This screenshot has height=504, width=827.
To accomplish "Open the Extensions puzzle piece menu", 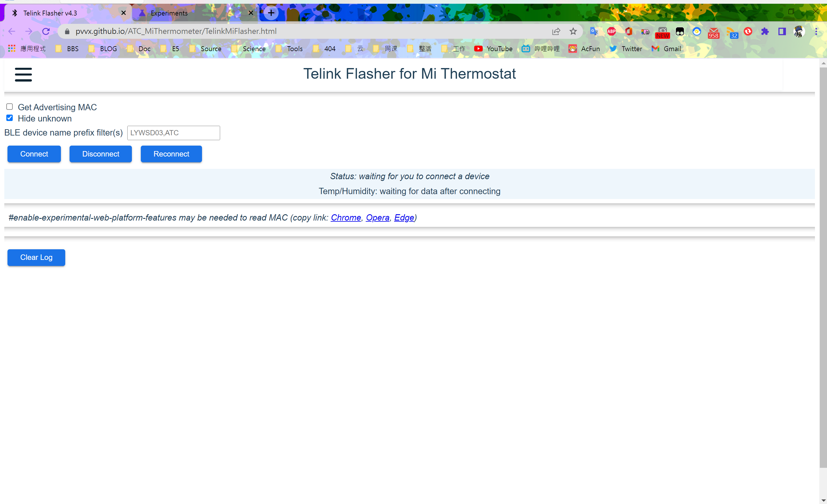I will coord(765,31).
